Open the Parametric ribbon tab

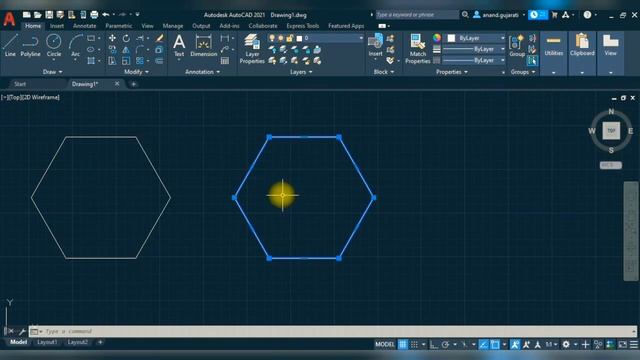pos(118,26)
